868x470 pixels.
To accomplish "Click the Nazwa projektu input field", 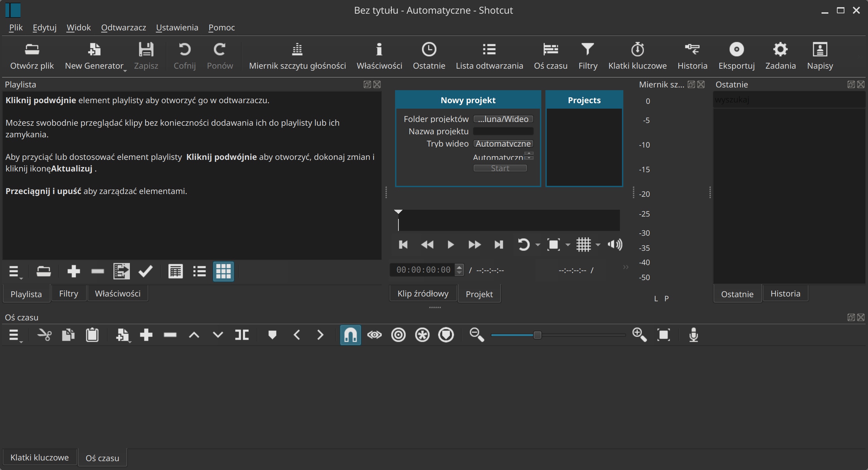I will click(503, 132).
